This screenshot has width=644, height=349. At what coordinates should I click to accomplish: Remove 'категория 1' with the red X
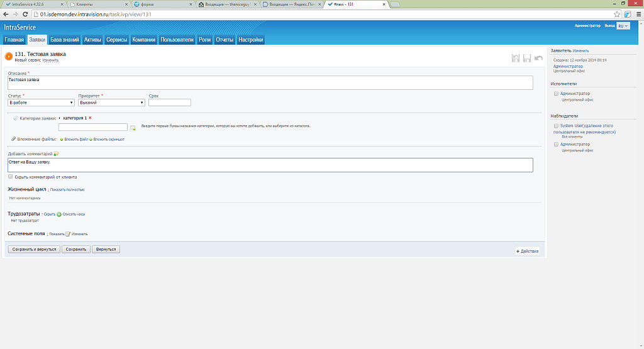[x=90, y=118]
